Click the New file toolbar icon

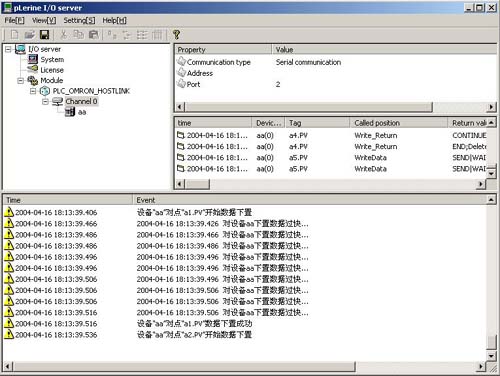(x=14, y=34)
